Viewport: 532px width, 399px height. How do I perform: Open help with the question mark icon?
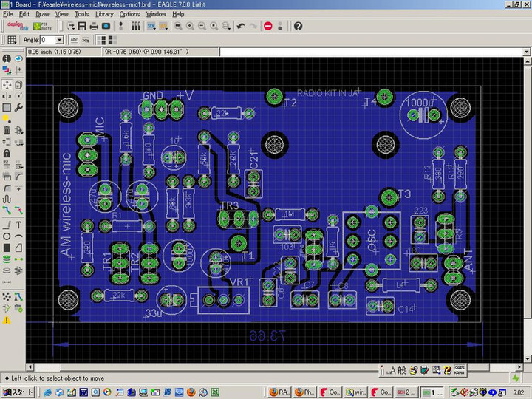pos(298,26)
